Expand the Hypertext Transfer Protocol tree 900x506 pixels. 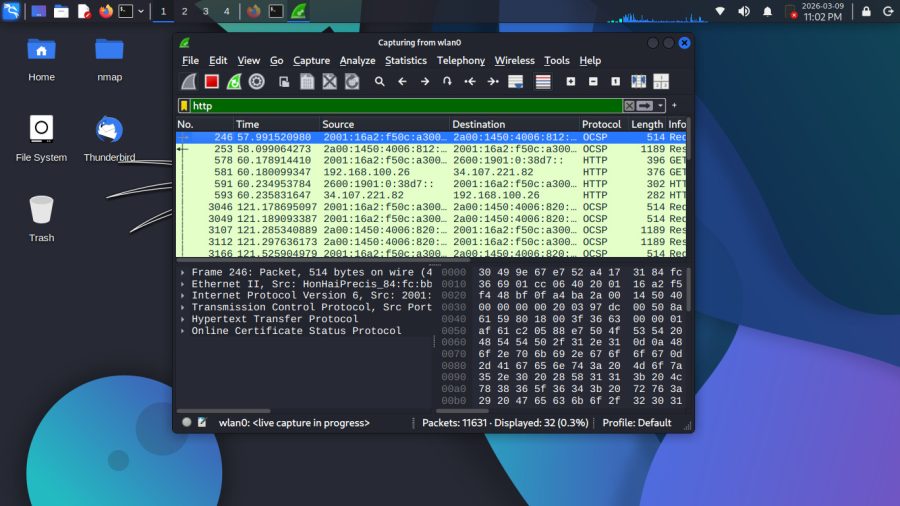click(182, 319)
